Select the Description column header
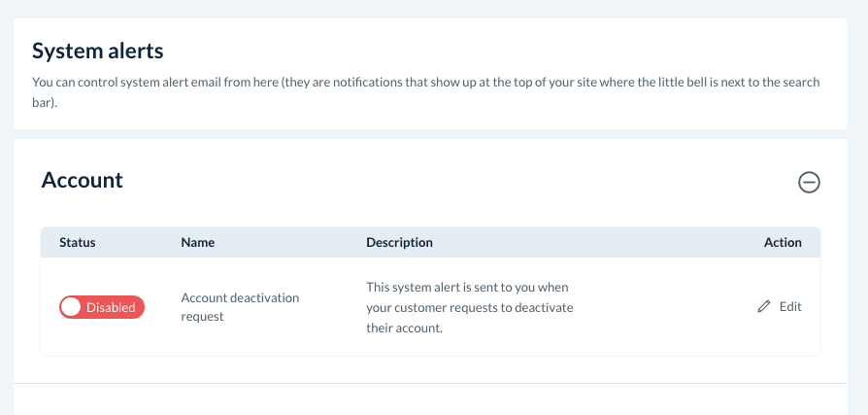Viewport: 868px width, 415px height. (x=399, y=242)
